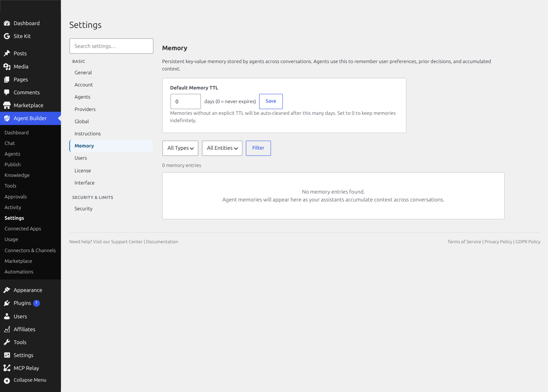Click the "BASIC" section heading
The width and height of the screenshot is (548, 392).
(79, 62)
